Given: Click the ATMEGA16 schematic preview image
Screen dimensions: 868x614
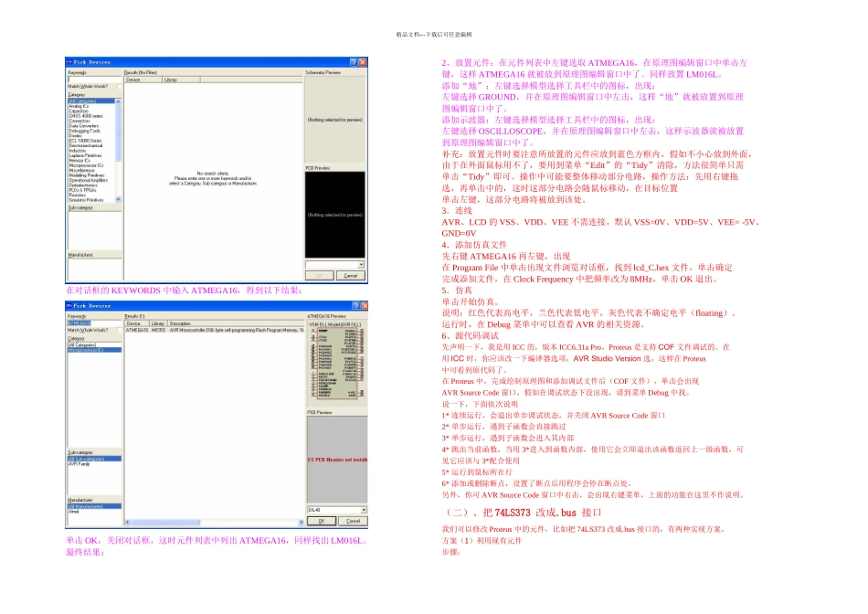Looking at the screenshot, I should tap(337, 364).
